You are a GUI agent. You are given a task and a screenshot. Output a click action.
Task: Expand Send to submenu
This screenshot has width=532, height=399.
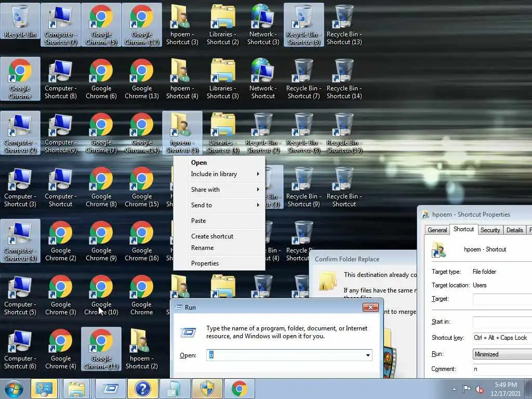click(x=219, y=205)
